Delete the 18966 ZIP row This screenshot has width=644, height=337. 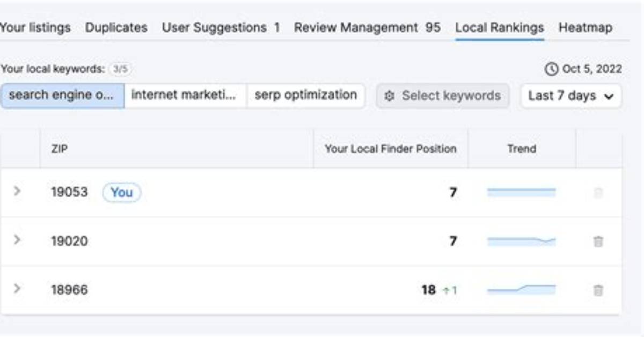598,290
